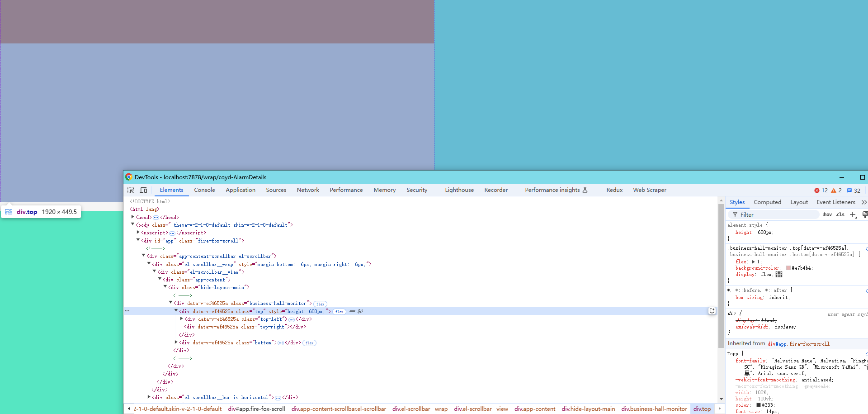
Task: Expand the noscript element node
Action: pyautogui.click(x=138, y=233)
